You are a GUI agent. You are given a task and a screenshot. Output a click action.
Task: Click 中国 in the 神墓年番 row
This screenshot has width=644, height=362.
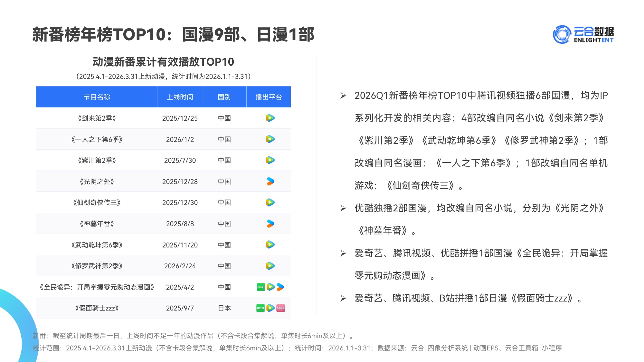(224, 224)
